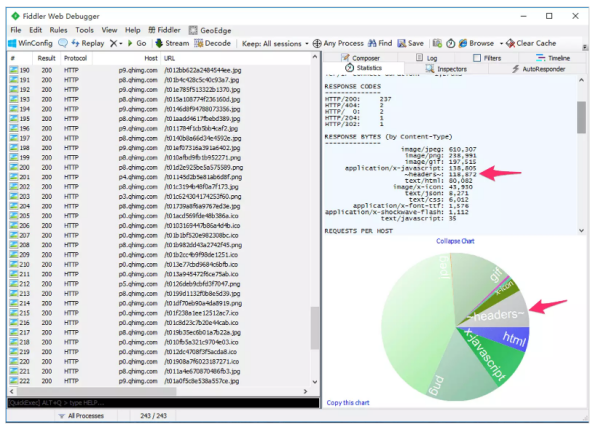
Task: Click the session list scroll down arrow
Action: pos(315,382)
